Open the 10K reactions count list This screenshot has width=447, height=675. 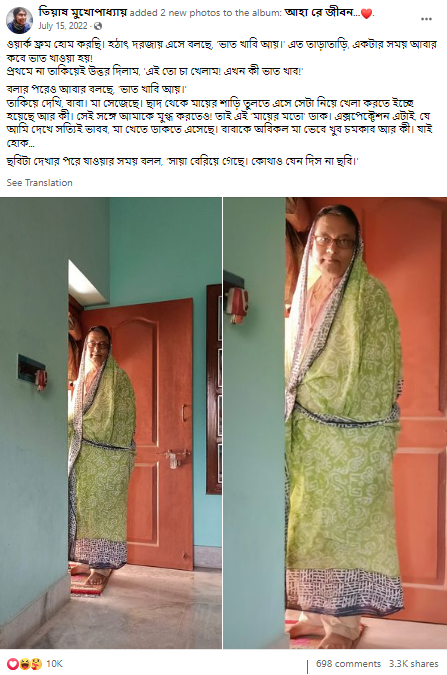(x=54, y=664)
